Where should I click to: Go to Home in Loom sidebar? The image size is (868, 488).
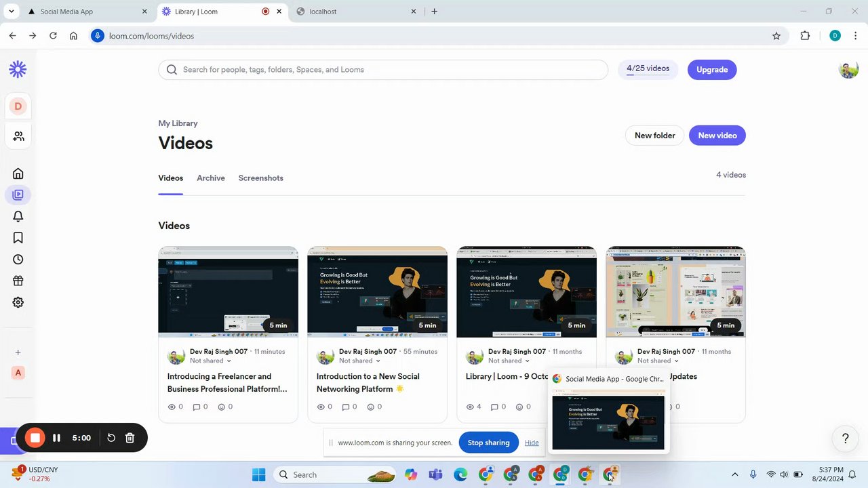tap(18, 174)
